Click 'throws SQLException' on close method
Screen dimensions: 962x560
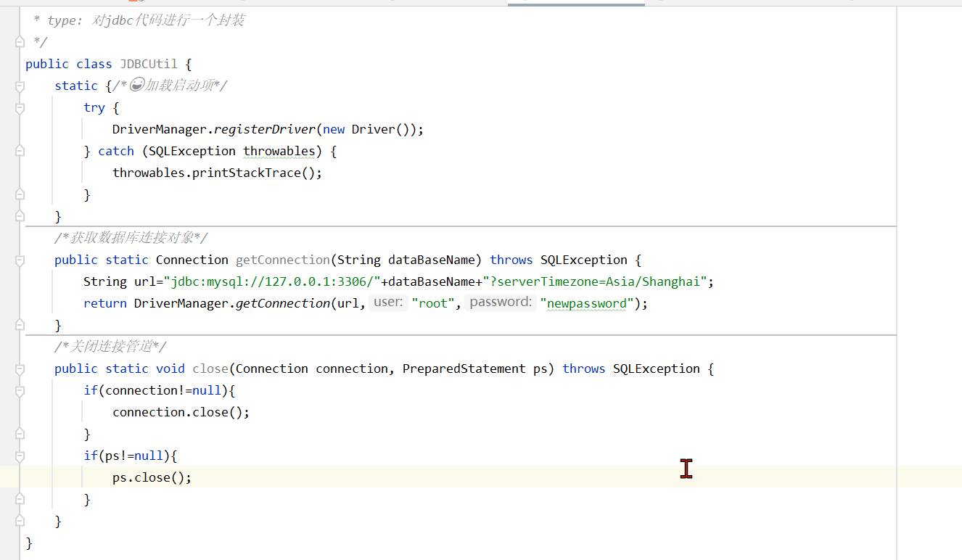coord(631,368)
